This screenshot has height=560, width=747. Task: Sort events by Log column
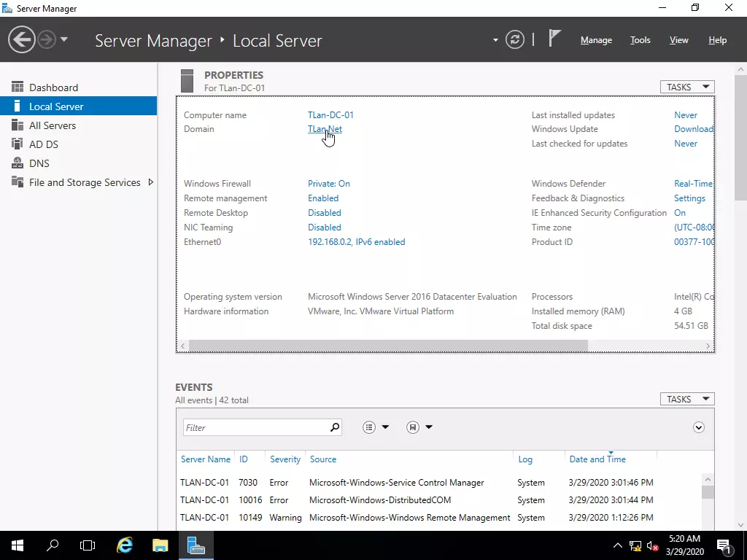(x=525, y=459)
